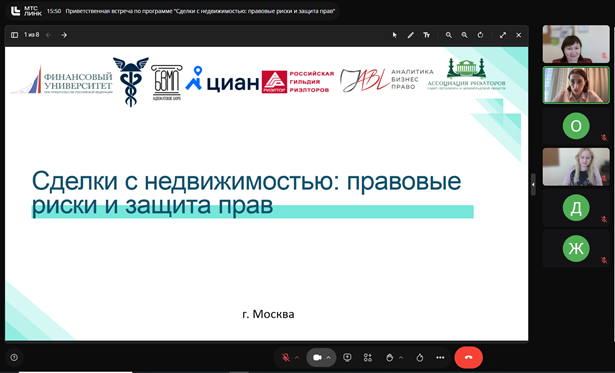Viewport: 615px width, 373px height.
Task: Open reactions chevron next to hand
Action: [400, 357]
